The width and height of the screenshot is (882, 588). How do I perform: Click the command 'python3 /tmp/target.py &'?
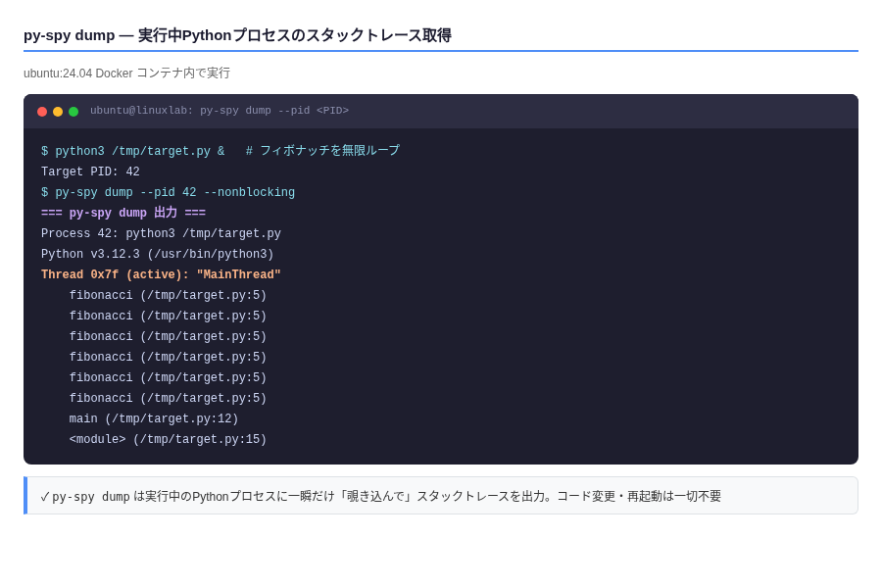(140, 151)
